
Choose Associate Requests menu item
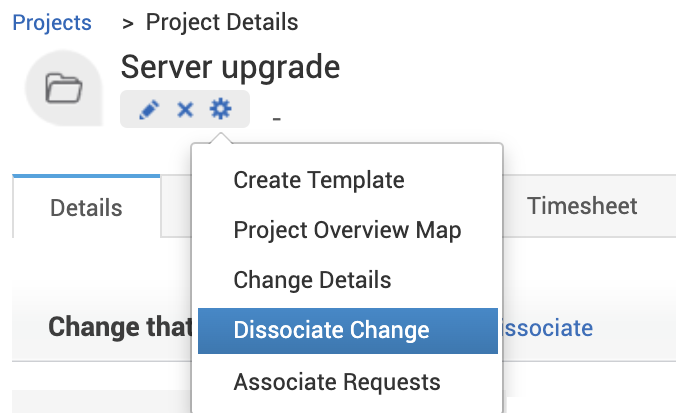(337, 382)
